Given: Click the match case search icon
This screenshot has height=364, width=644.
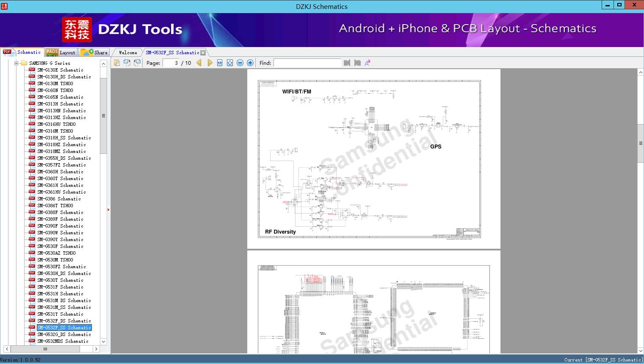Looking at the screenshot, I should pos(368,63).
